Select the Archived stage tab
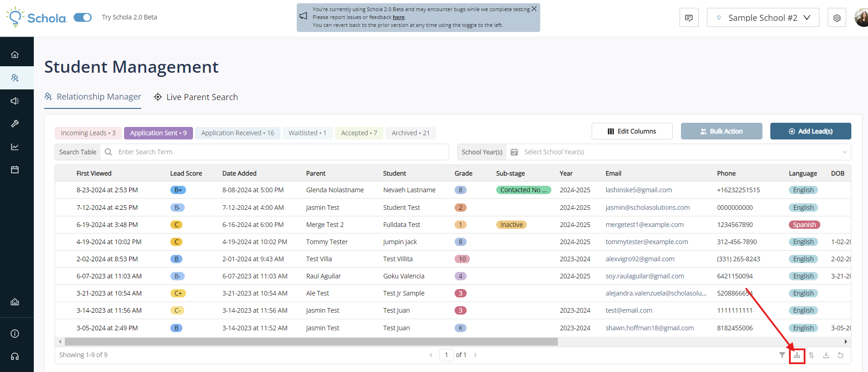This screenshot has height=372, width=868. point(411,133)
